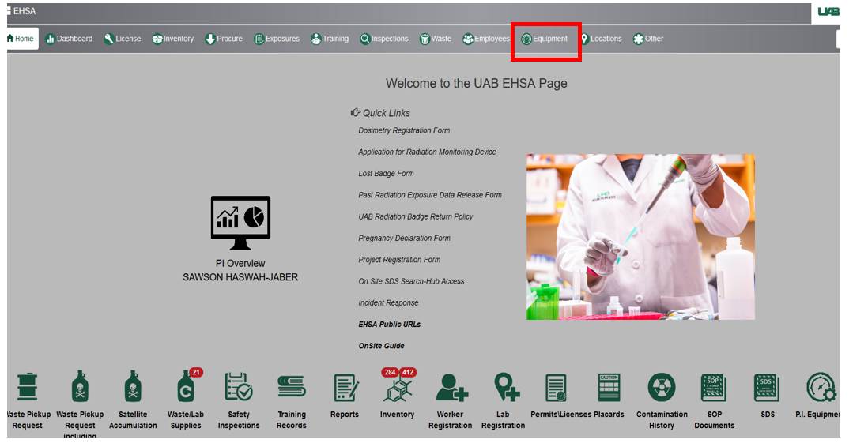Open the Safety Inspections checklist icon

pos(239,388)
